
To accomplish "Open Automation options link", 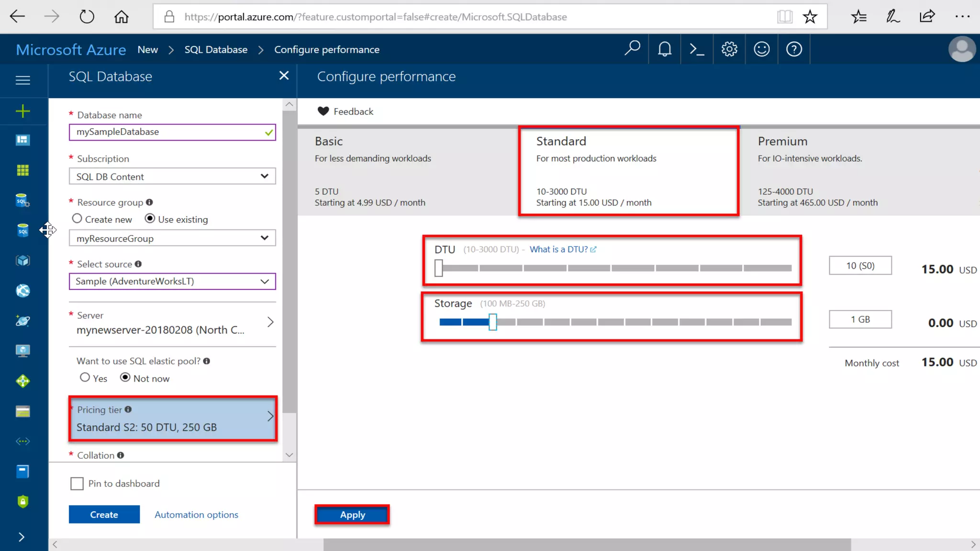I will tap(196, 515).
